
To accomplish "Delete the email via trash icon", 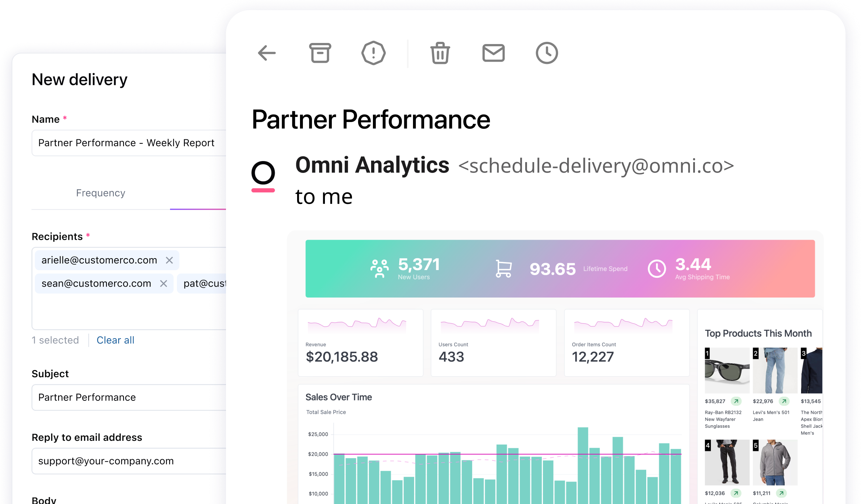I will pos(440,53).
